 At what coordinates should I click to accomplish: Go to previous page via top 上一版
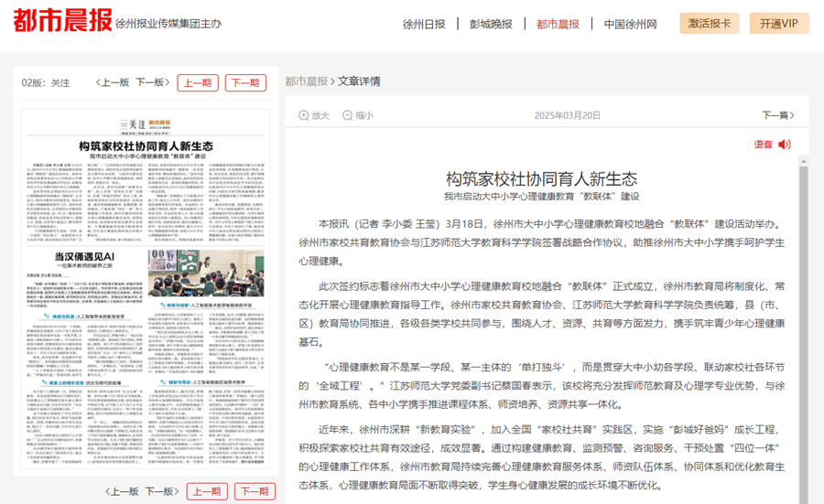[x=113, y=83]
